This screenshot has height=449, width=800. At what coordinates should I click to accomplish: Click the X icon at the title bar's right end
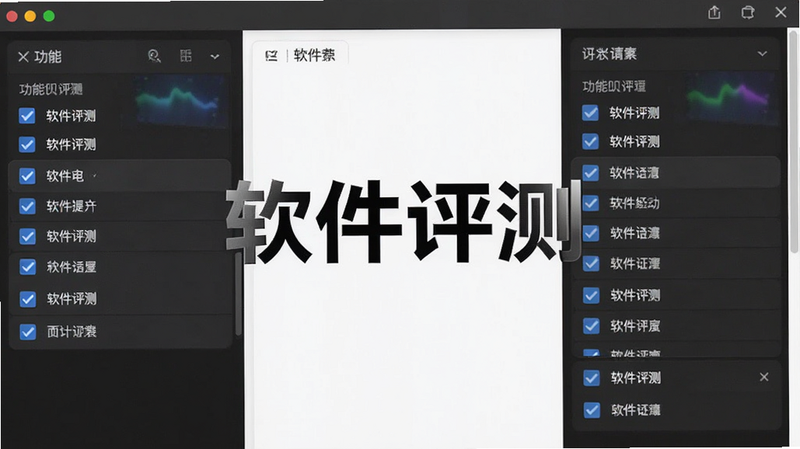[781, 12]
